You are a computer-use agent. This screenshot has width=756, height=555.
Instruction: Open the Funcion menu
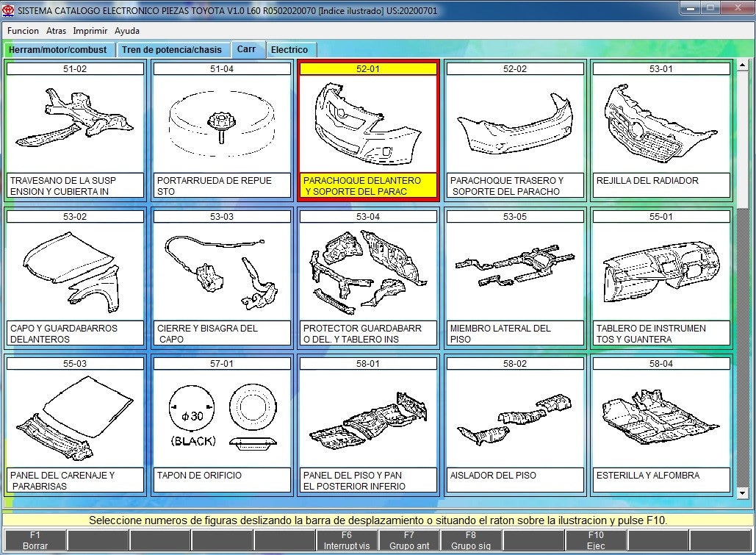click(23, 31)
